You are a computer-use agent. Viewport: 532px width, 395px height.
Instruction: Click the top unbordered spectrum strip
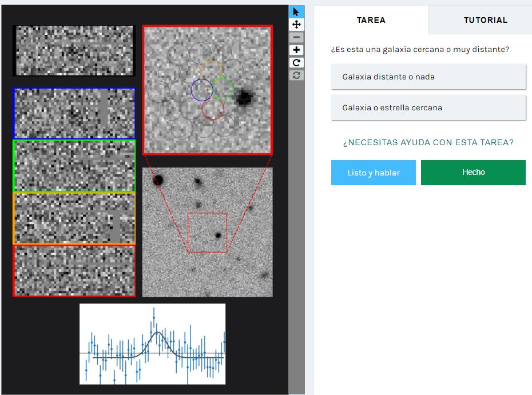74,50
